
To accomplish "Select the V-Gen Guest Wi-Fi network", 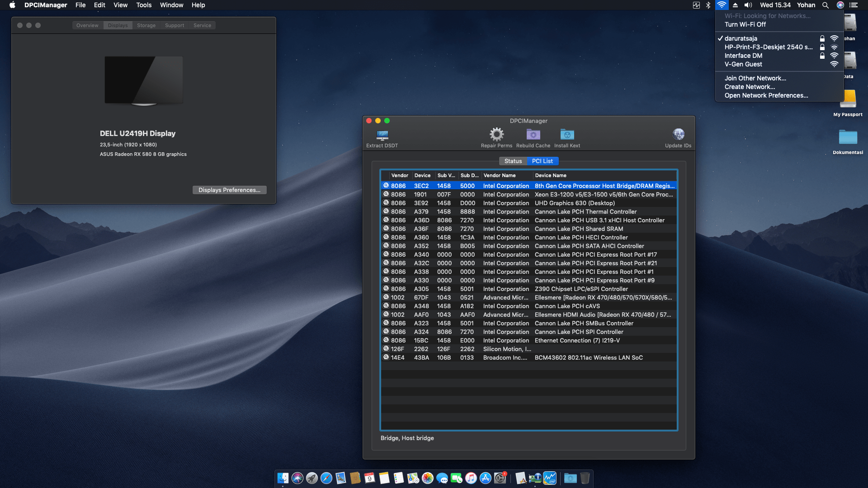I will point(743,64).
